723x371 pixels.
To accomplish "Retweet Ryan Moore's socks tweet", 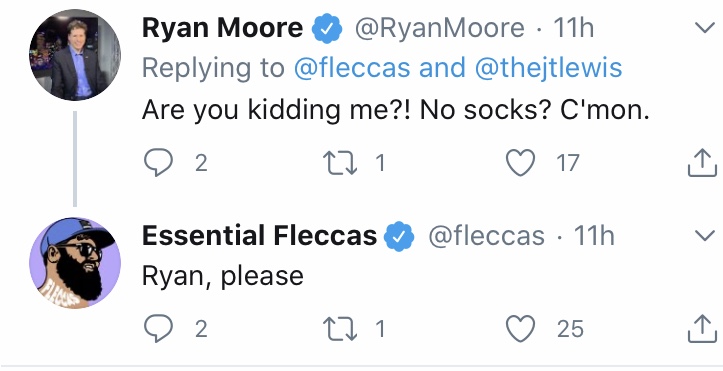I will (340, 163).
